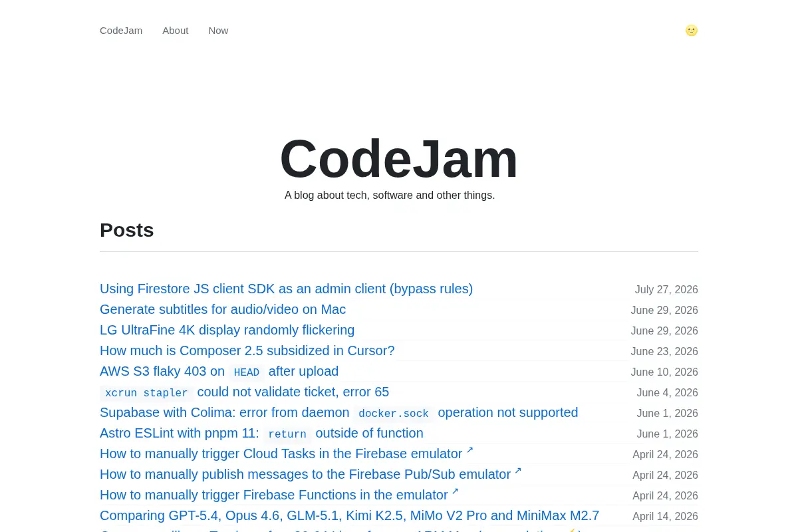Go to the About page
Image resolution: width=798 pixels, height=532 pixels.
click(176, 31)
